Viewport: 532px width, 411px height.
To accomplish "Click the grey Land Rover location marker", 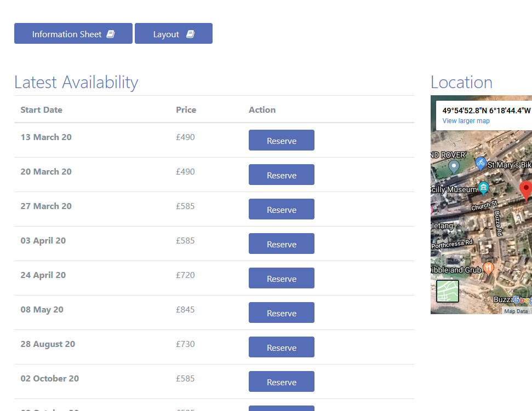I will coord(454,166).
